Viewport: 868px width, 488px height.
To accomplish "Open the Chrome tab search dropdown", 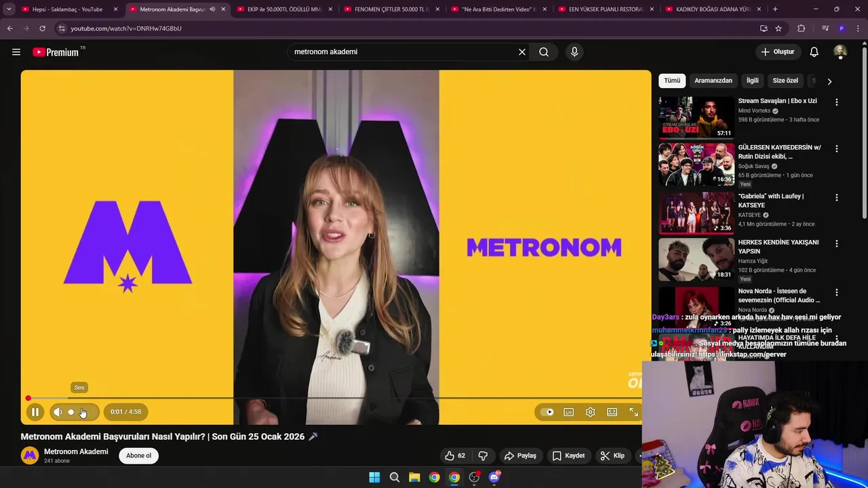I will [x=8, y=9].
